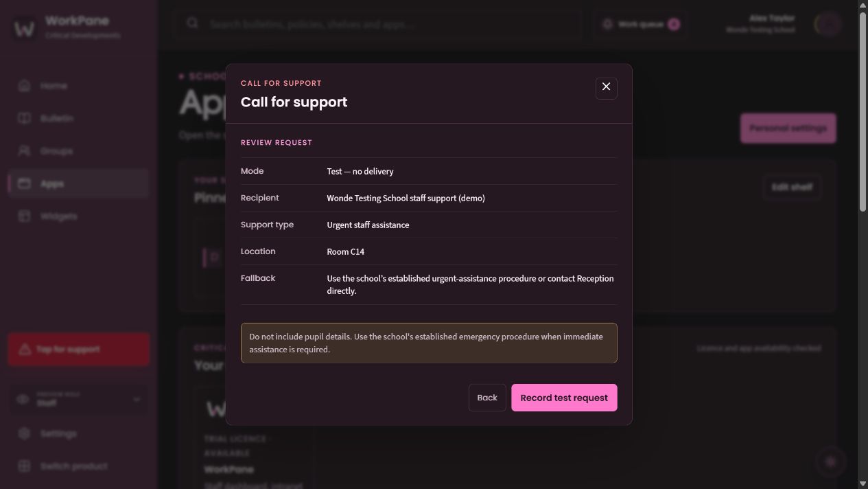Click the Apps window icon
Viewport: 868px width, 489px height.
(24, 183)
